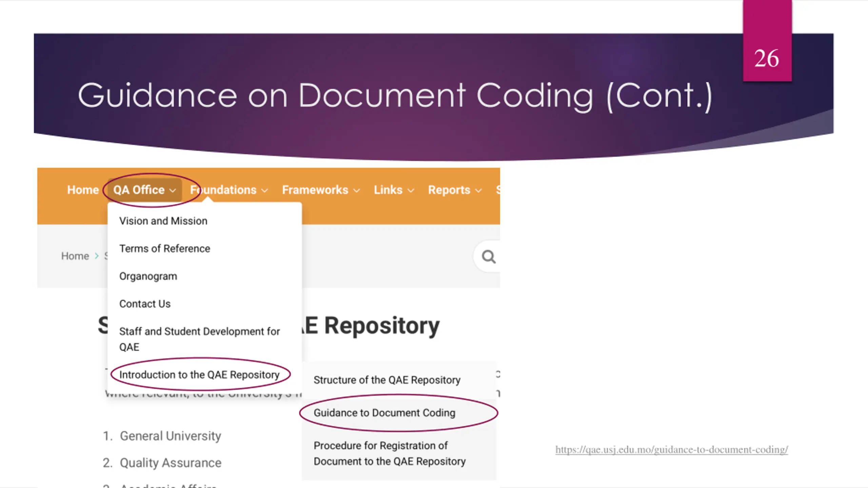Select Introduction to the QAE Repository
This screenshot has width=868, height=488.
click(x=199, y=375)
